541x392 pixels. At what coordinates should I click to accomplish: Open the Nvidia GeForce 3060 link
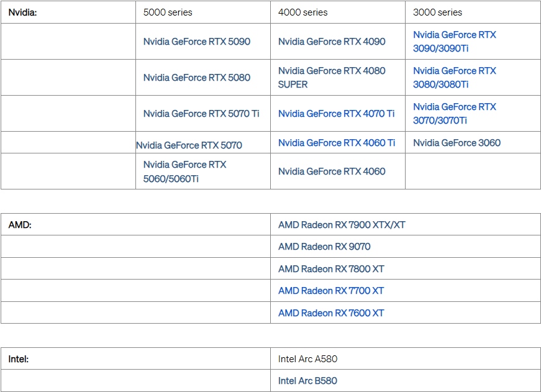click(457, 143)
